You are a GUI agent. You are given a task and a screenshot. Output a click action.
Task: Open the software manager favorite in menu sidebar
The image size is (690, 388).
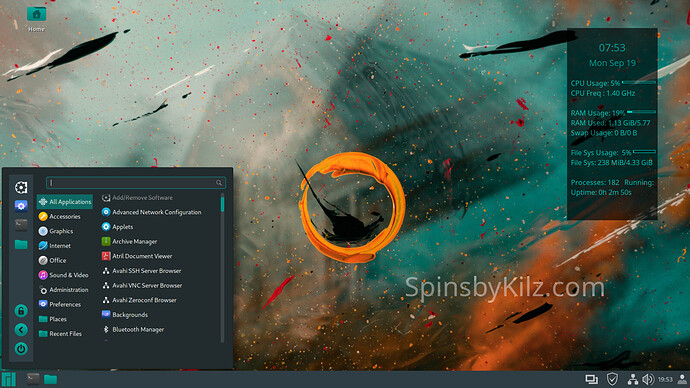21,187
